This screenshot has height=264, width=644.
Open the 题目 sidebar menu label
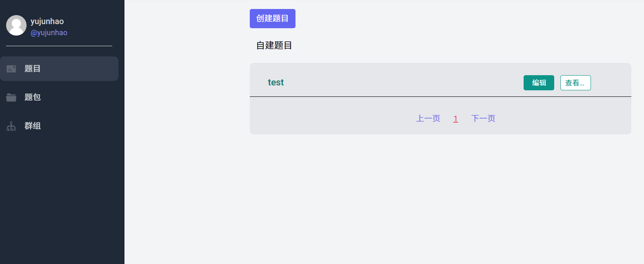coord(33,69)
